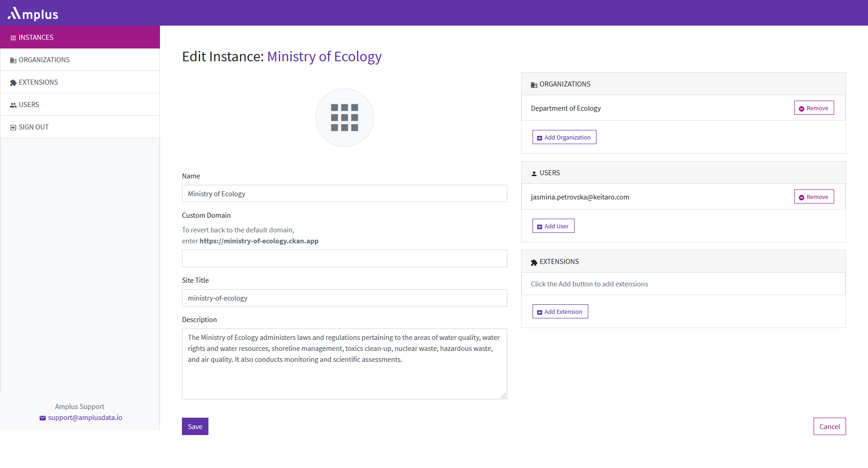
Task: Select SIGN OUT in the sidebar
Action: tap(80, 127)
